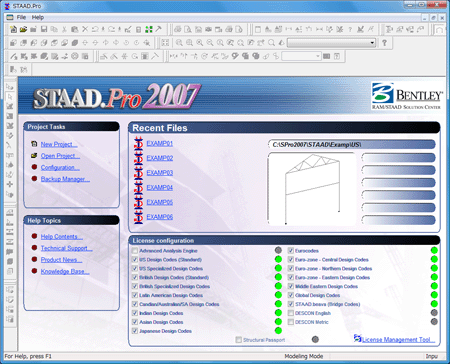Viewport: 450px width, 364px height.
Task: Click the Open Structure folder icon
Action: (x=23, y=29)
